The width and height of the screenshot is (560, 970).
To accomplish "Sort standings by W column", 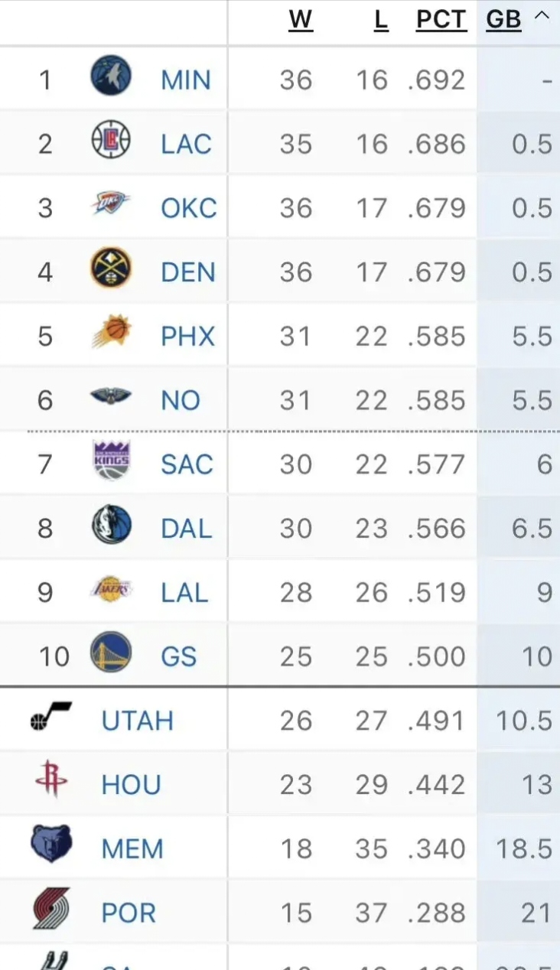I will coord(301,20).
